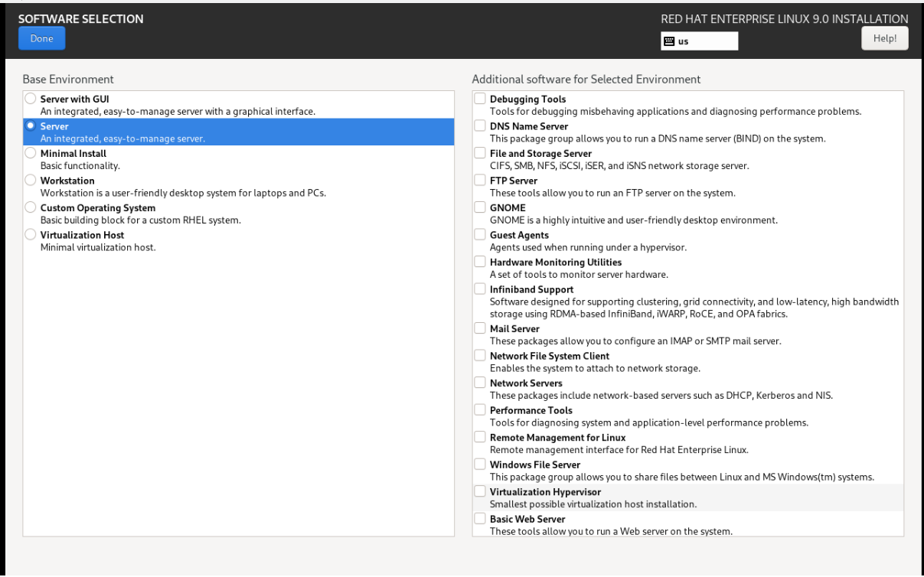Click 'A set of tools to monitor server hardware.'
The height and width of the screenshot is (577, 924).
[580, 275]
